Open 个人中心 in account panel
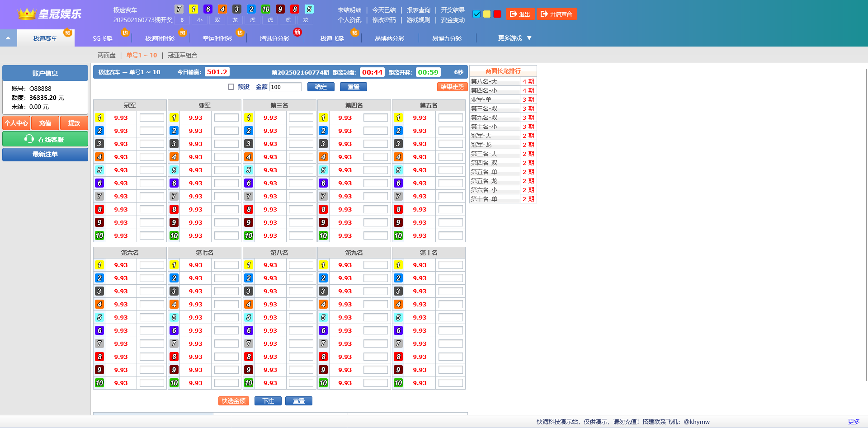This screenshot has width=868, height=428. tap(16, 123)
